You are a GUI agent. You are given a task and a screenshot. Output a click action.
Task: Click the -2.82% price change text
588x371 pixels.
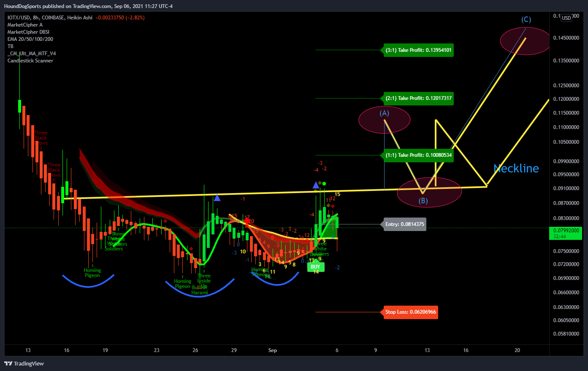[x=135, y=18]
